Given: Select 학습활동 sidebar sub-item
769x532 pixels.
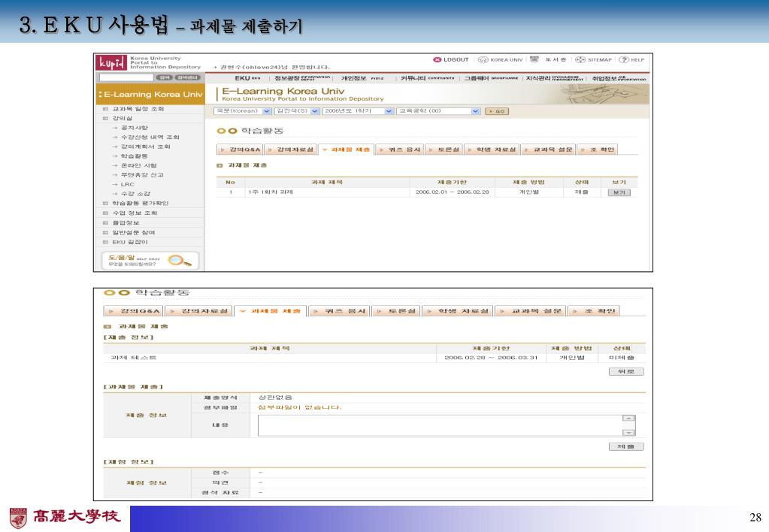Looking at the screenshot, I should tap(134, 156).
